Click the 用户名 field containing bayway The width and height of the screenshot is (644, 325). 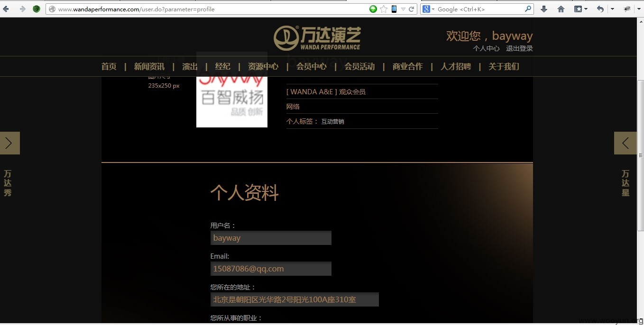pyautogui.click(x=271, y=238)
